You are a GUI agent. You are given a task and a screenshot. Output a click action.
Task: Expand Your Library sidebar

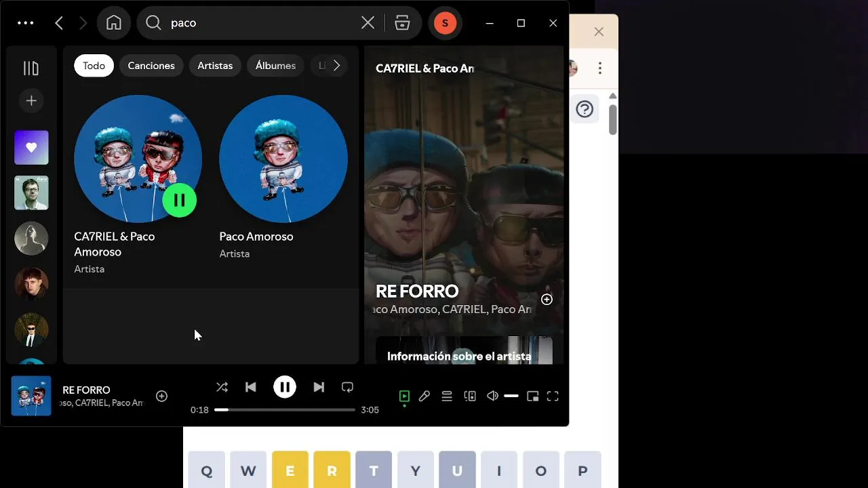[31, 68]
